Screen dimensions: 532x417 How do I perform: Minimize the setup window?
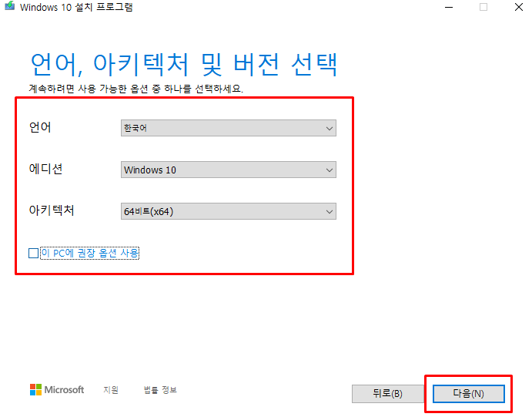pyautogui.click(x=449, y=7)
